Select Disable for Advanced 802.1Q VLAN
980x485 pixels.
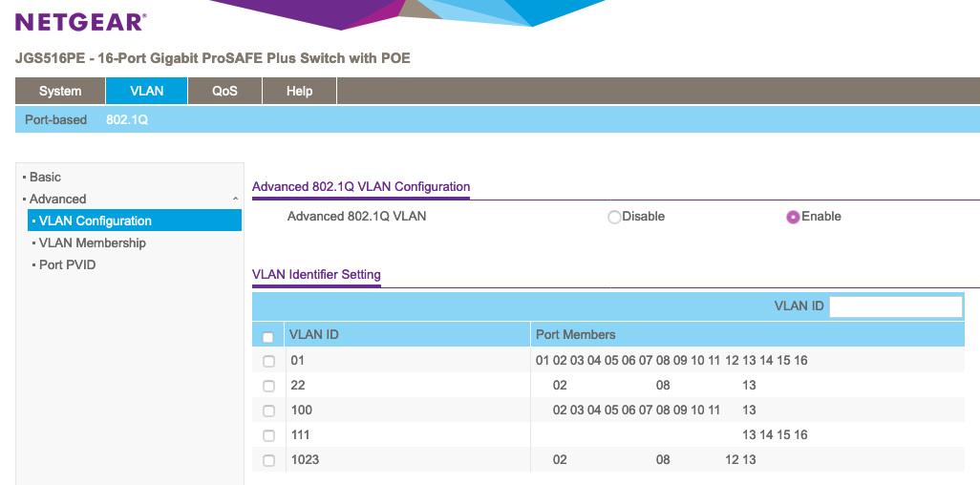point(614,217)
